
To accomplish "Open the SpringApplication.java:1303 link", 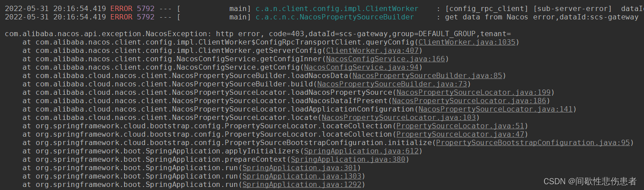I will (302, 176).
